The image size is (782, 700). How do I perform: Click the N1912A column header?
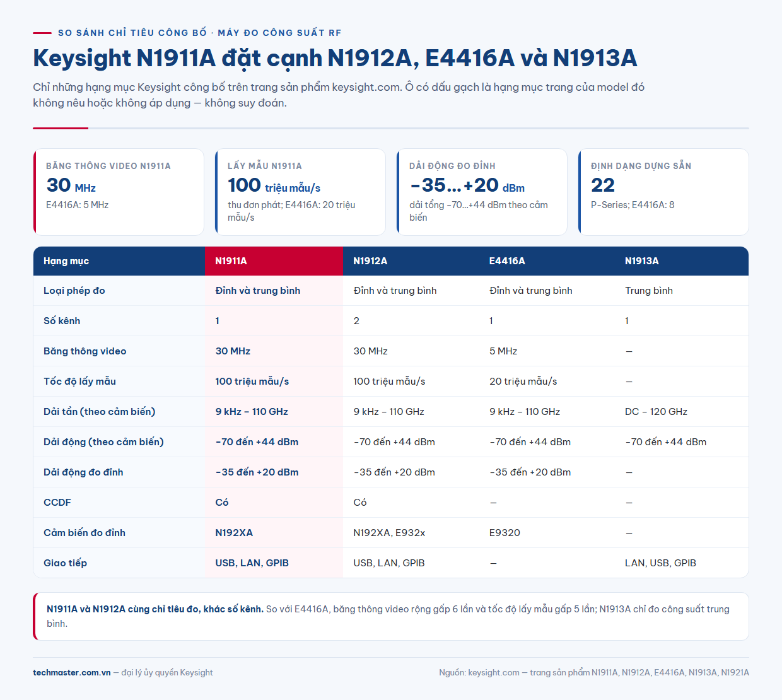pyautogui.click(x=411, y=261)
